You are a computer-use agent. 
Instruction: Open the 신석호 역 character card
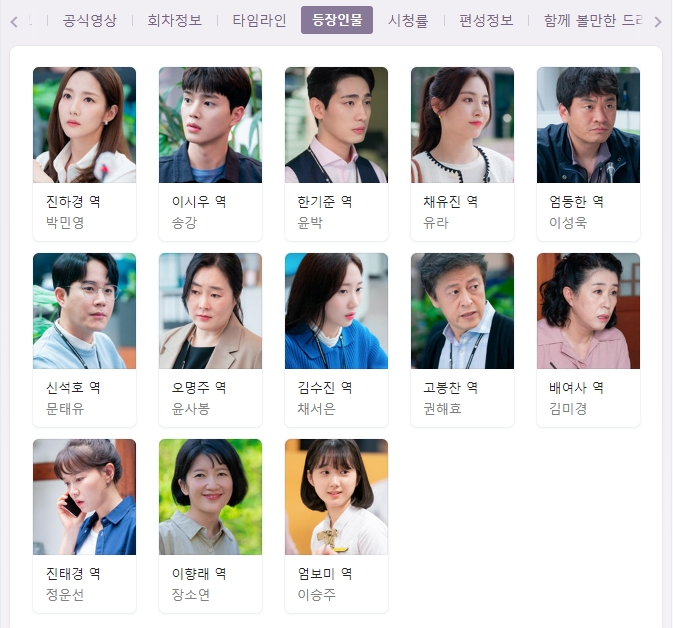coord(85,340)
